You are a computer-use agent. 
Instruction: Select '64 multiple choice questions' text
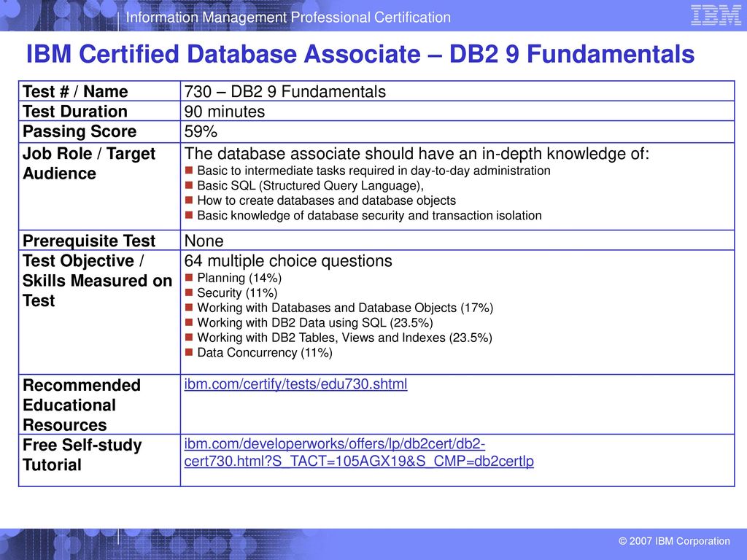(x=288, y=261)
